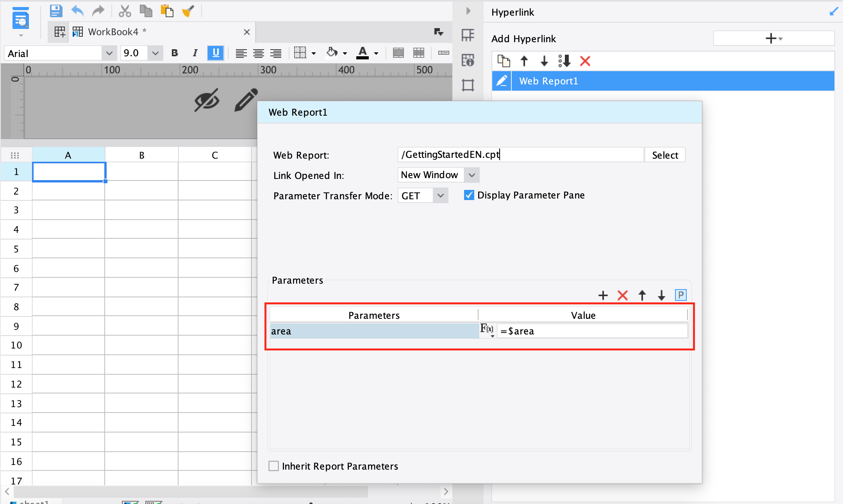Enable Inherit Report Parameters checkbox

(274, 466)
